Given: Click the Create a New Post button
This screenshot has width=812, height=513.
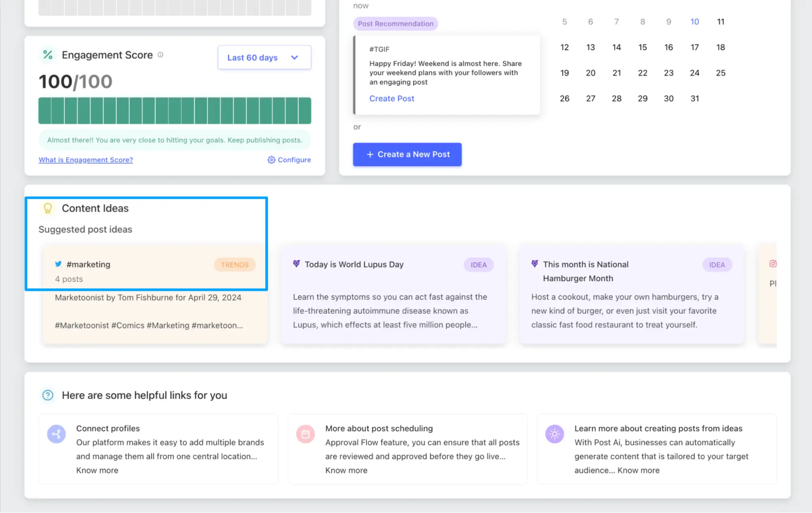Looking at the screenshot, I should tap(407, 154).
